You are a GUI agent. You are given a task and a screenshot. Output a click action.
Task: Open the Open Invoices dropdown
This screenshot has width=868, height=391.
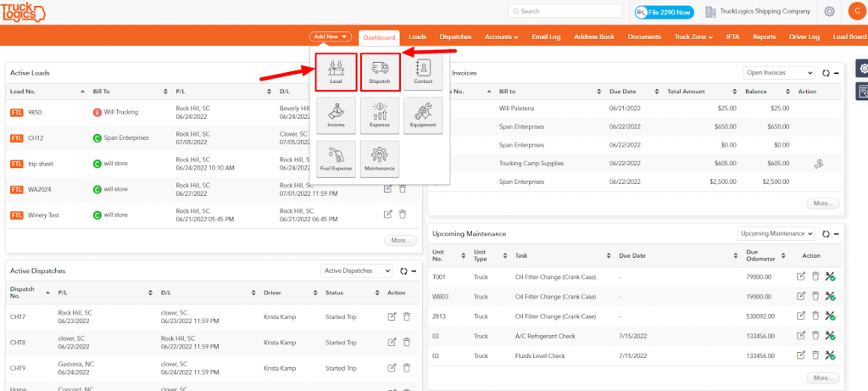779,73
